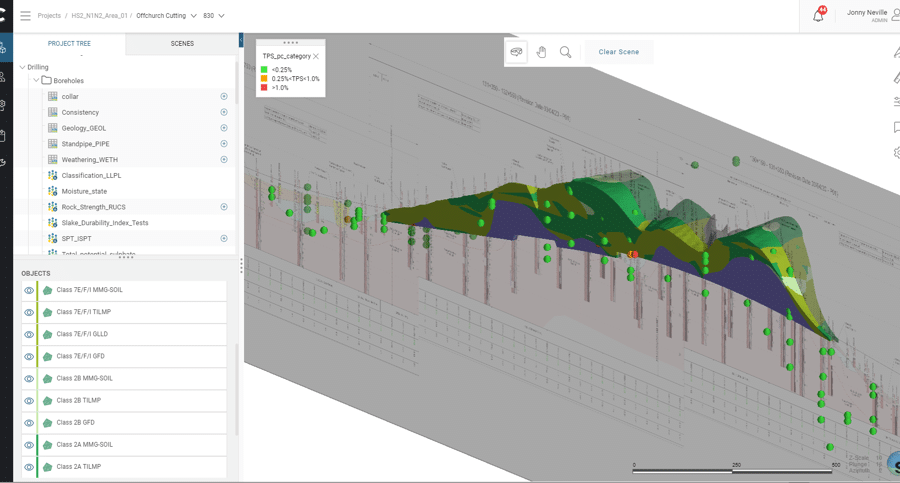Activate the zoom magnifier tool

[x=566, y=52]
